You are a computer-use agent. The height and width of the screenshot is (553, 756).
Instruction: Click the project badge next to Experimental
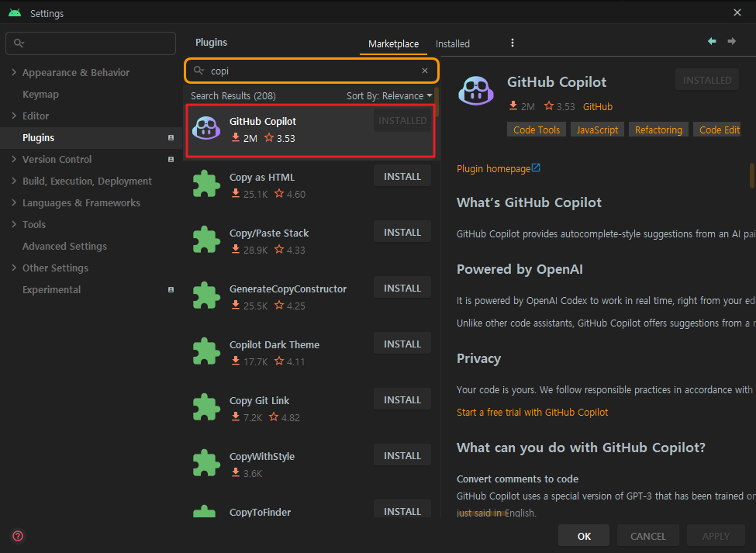171,290
